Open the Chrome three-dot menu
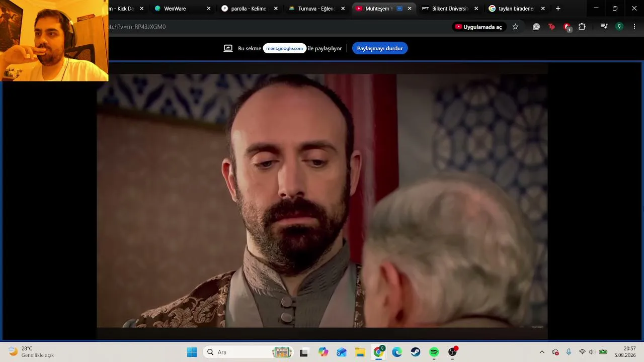Image resolution: width=644 pixels, height=362 pixels. (x=634, y=27)
